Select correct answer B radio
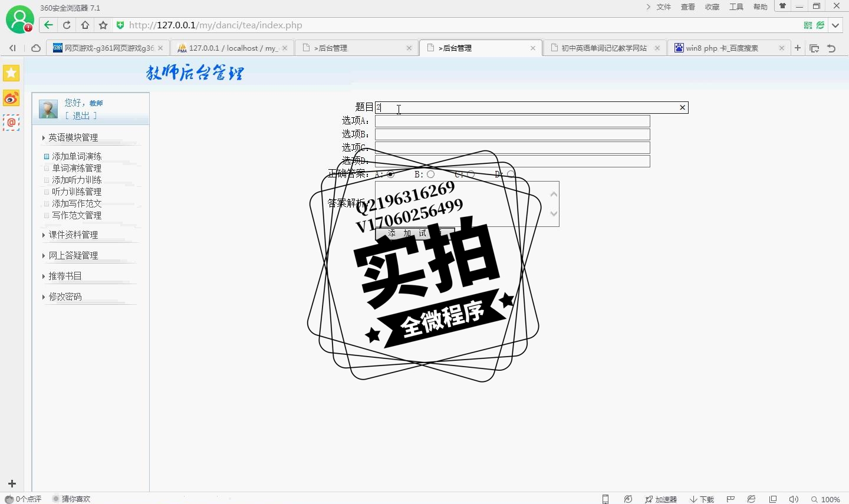Screen dimensions: 849x504 (x=430, y=174)
